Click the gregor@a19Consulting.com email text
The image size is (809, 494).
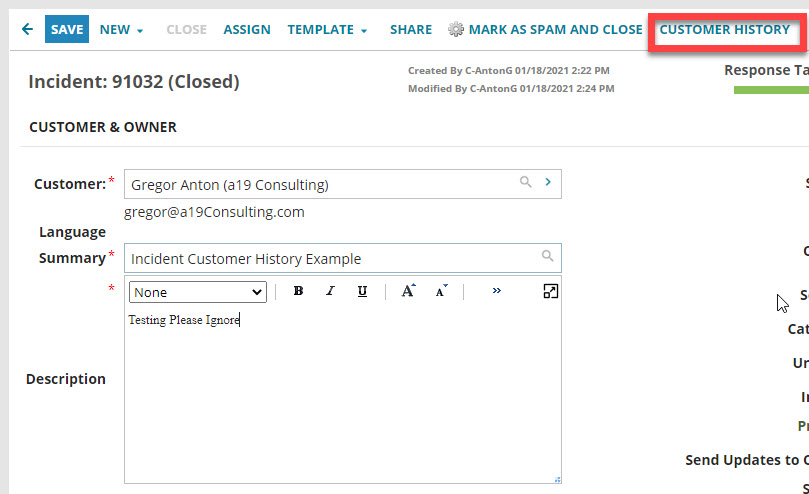point(214,212)
